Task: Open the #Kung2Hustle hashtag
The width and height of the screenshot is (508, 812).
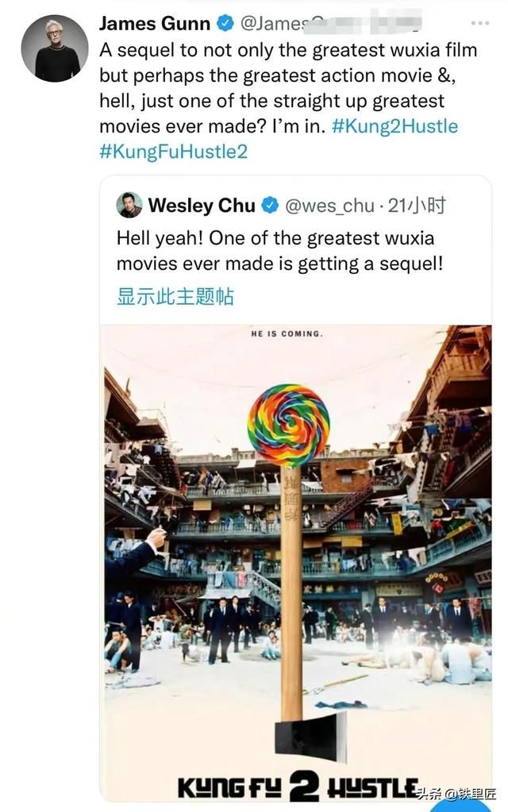Action: pos(394,126)
